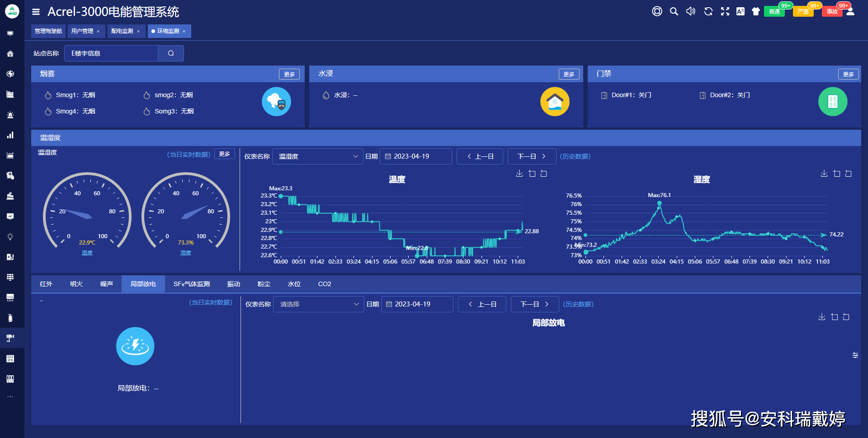Viewport: 868px width, 438px height.
Task: Switch to the 用户管理 tab
Action: point(82,31)
